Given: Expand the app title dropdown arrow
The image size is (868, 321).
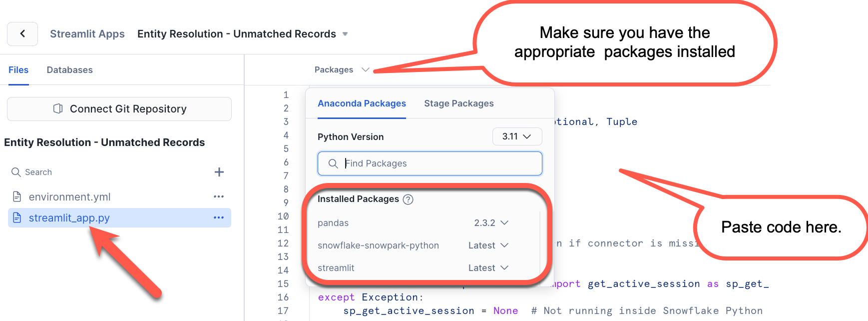Looking at the screenshot, I should 345,34.
